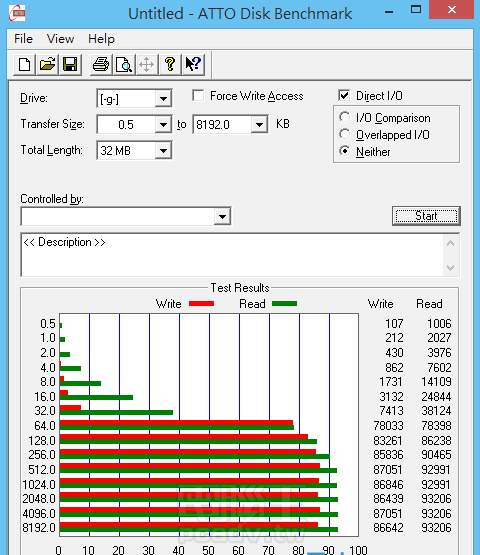Open the View menu

pos(61,39)
